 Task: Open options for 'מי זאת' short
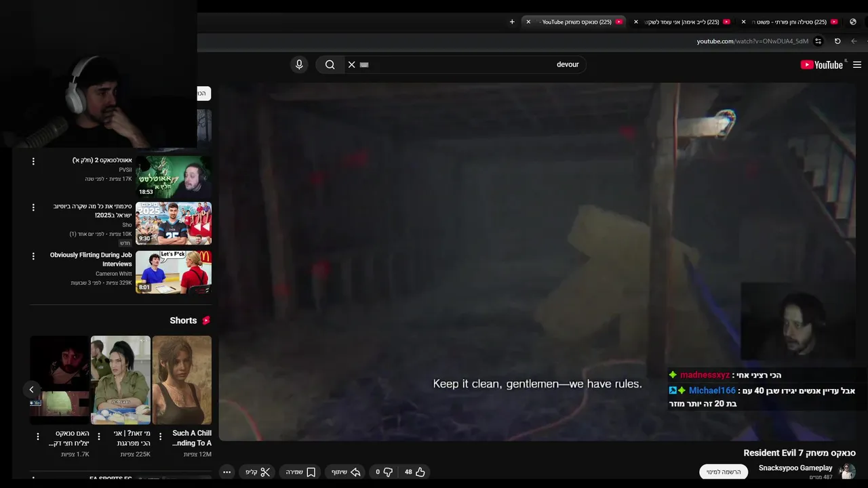click(99, 436)
